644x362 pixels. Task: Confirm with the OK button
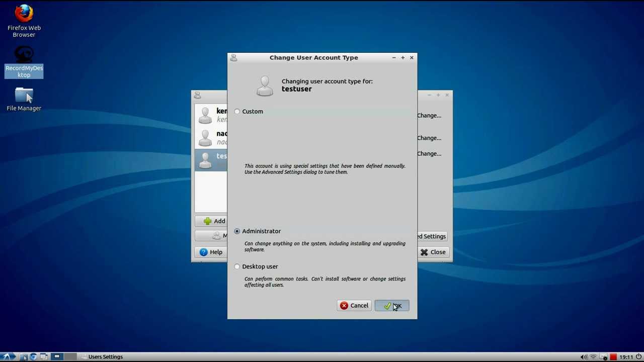pos(392,306)
